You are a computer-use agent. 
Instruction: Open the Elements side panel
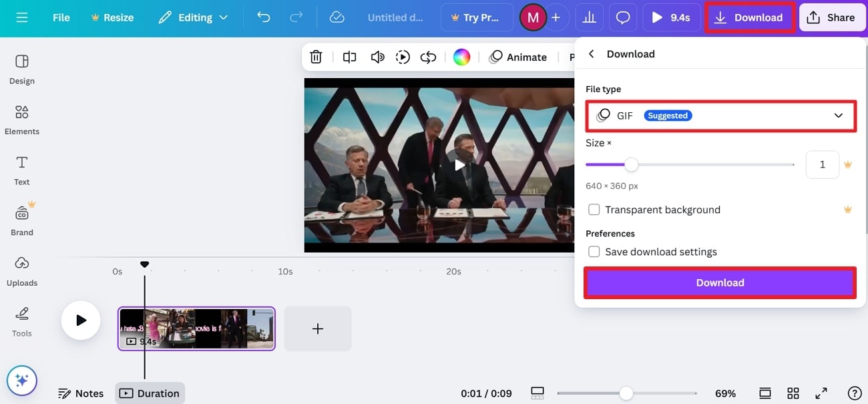tap(22, 120)
